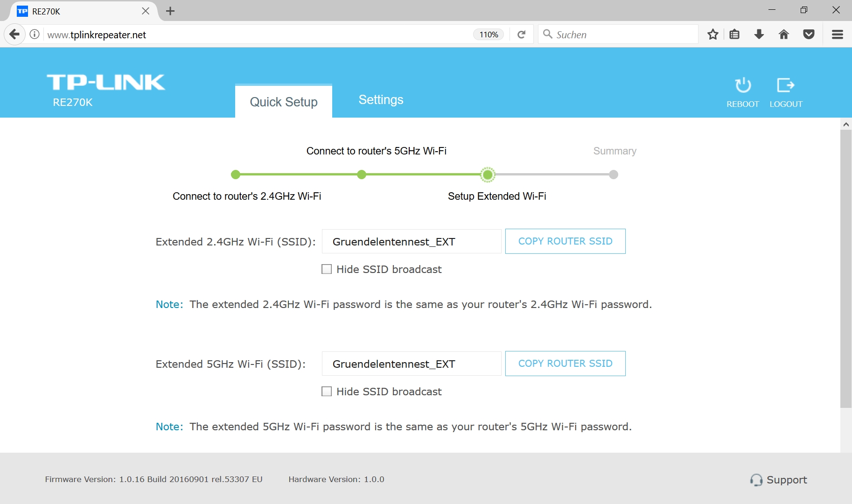Click the RE270K model name under logo
The height and width of the screenshot is (504, 852).
point(73,102)
